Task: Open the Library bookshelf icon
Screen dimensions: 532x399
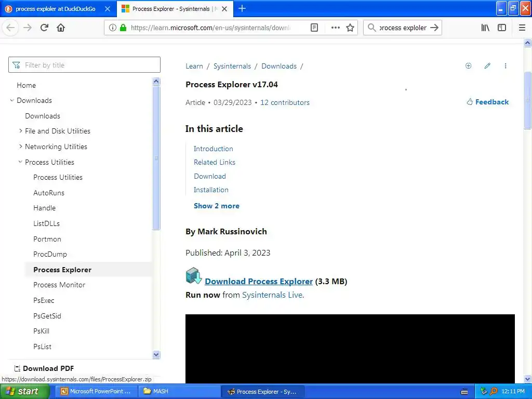Action: [485, 28]
